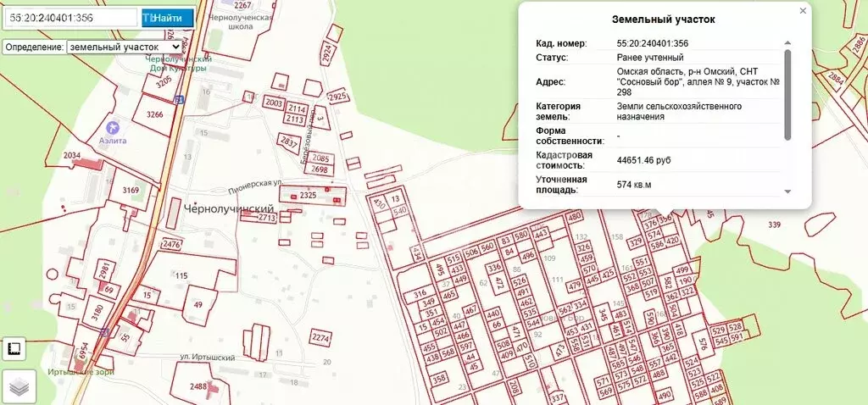868x405 pixels.
Task: Select land parcel 2325 on the map
Action: click(308, 196)
